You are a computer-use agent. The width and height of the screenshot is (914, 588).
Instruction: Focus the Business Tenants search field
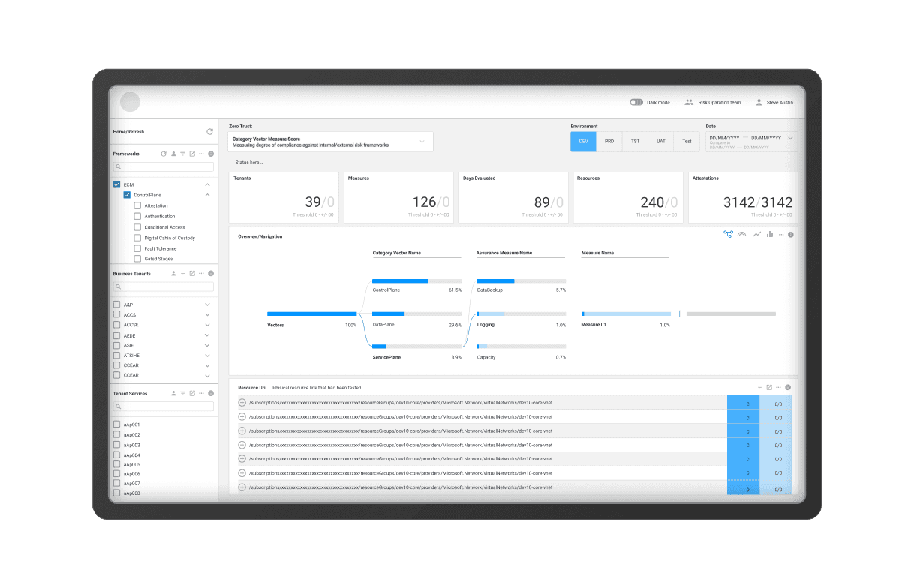[164, 286]
